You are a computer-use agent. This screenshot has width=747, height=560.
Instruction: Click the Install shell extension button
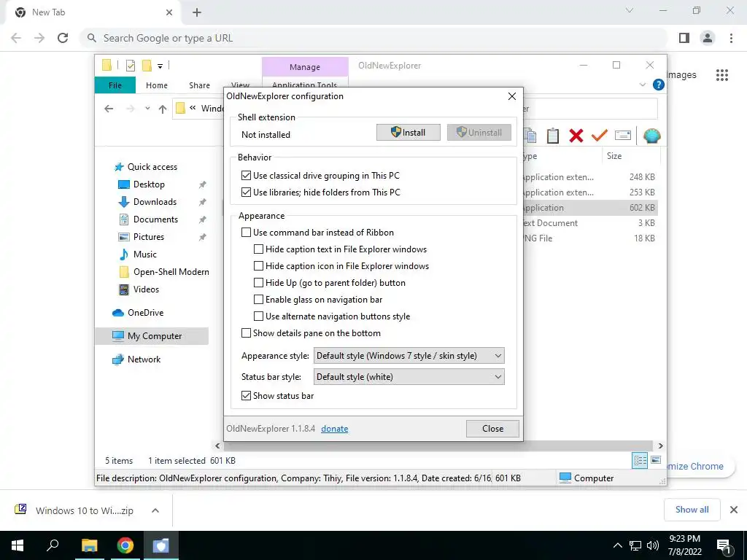409,133
